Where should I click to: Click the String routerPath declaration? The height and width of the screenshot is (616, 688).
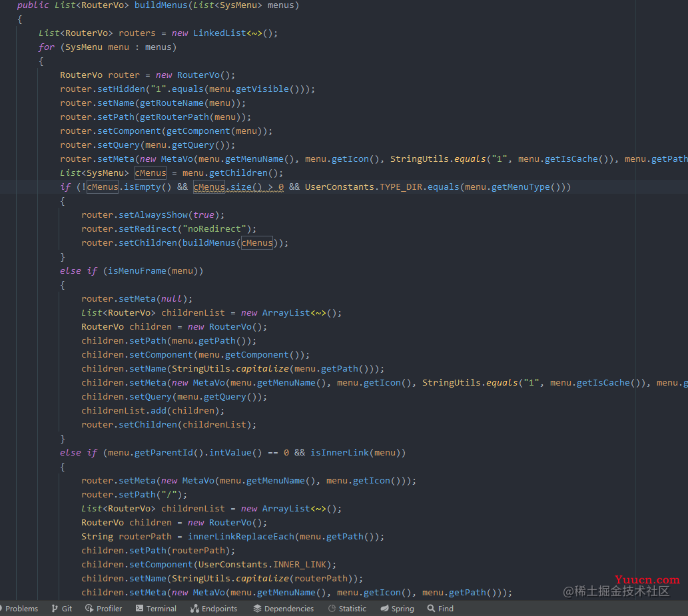tap(127, 537)
